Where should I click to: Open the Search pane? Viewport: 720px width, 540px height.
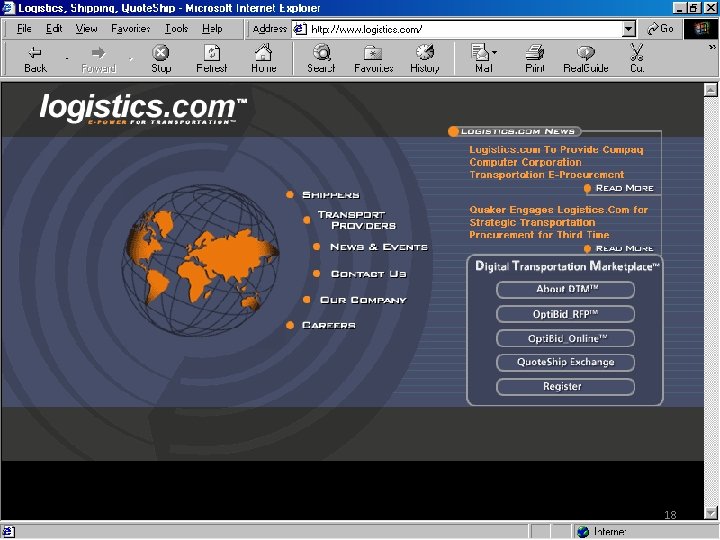click(321, 59)
